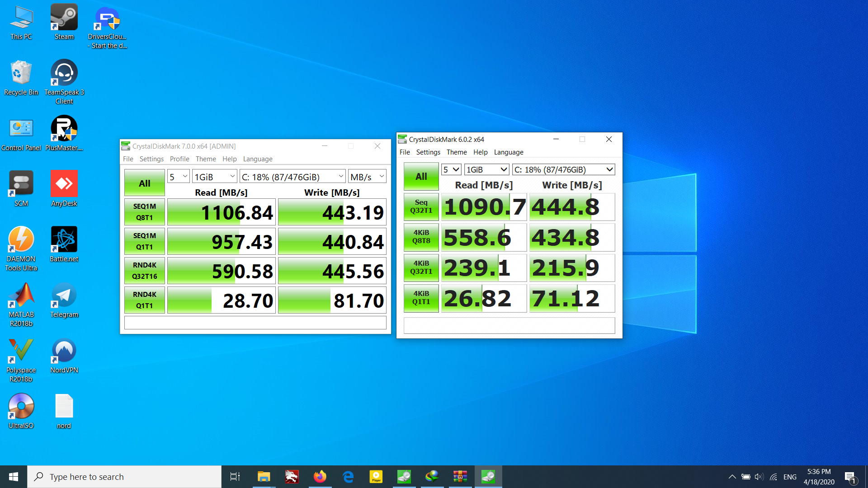
Task: Open the Help menu in CrystalDiskMark 6.0.2
Action: point(481,152)
